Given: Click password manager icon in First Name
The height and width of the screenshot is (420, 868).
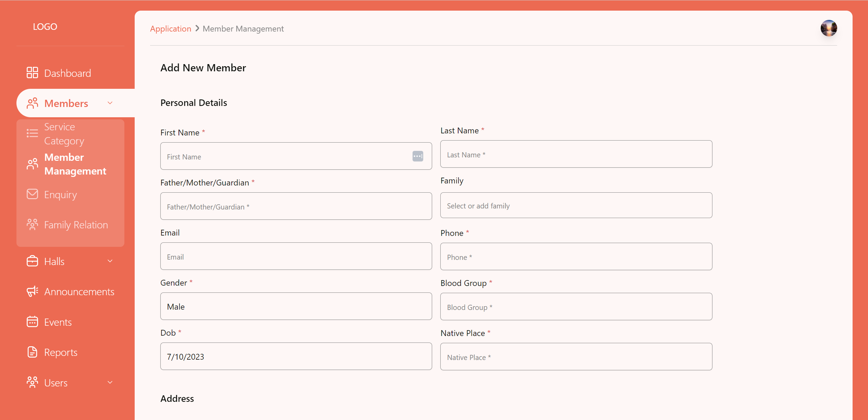Looking at the screenshot, I should click(417, 156).
